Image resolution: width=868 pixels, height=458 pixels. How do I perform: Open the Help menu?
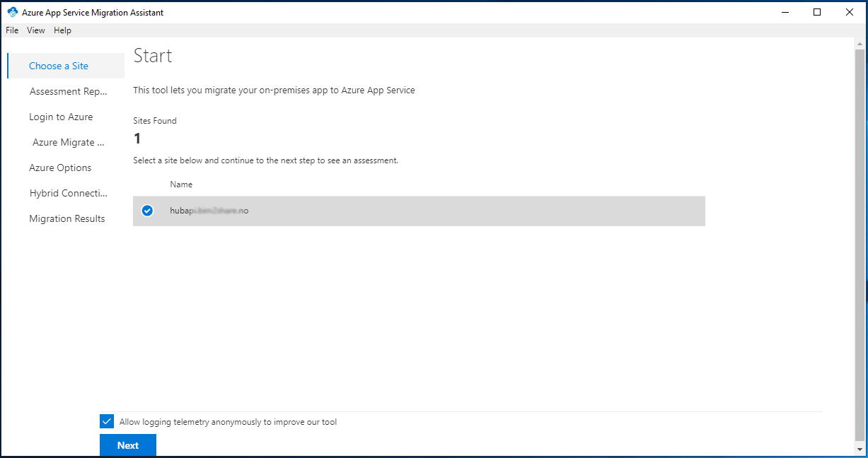pos(62,30)
